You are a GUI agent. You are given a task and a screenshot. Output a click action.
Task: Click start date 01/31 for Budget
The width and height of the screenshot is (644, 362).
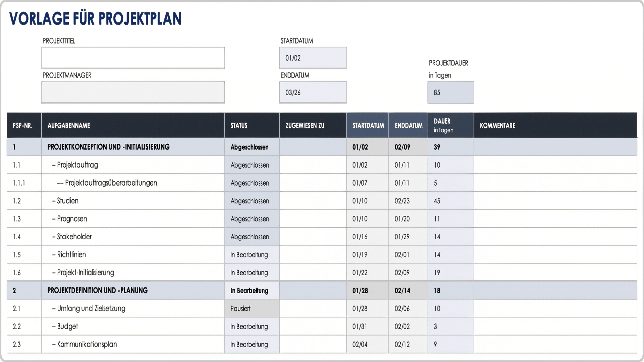click(368, 326)
